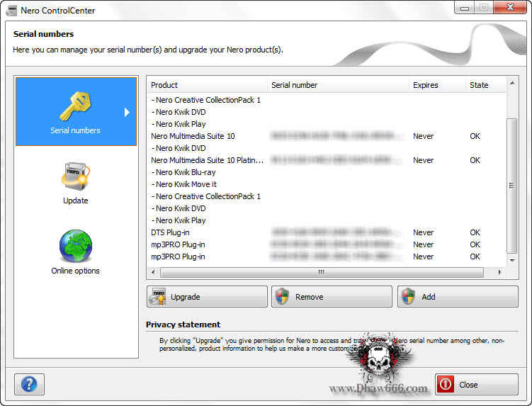Open help with the question mark button
The height and width of the screenshot is (406, 532).
[29, 384]
